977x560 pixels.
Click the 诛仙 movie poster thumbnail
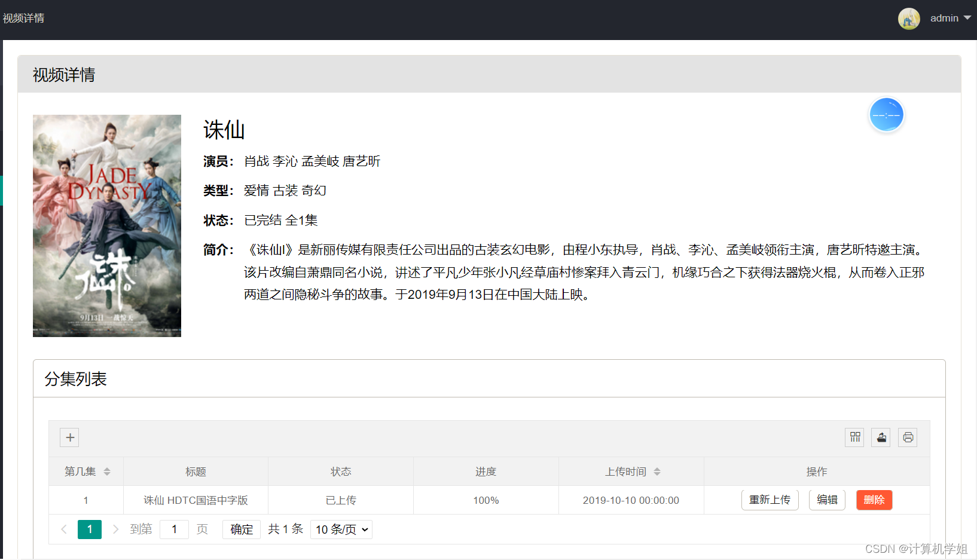(x=107, y=226)
